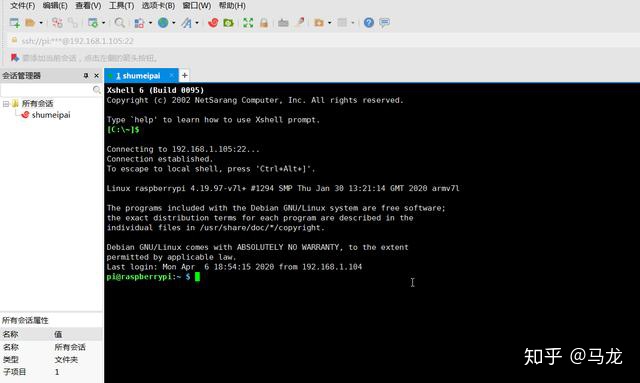Close the session manager panel
This screenshot has height=383, width=640.
point(96,76)
